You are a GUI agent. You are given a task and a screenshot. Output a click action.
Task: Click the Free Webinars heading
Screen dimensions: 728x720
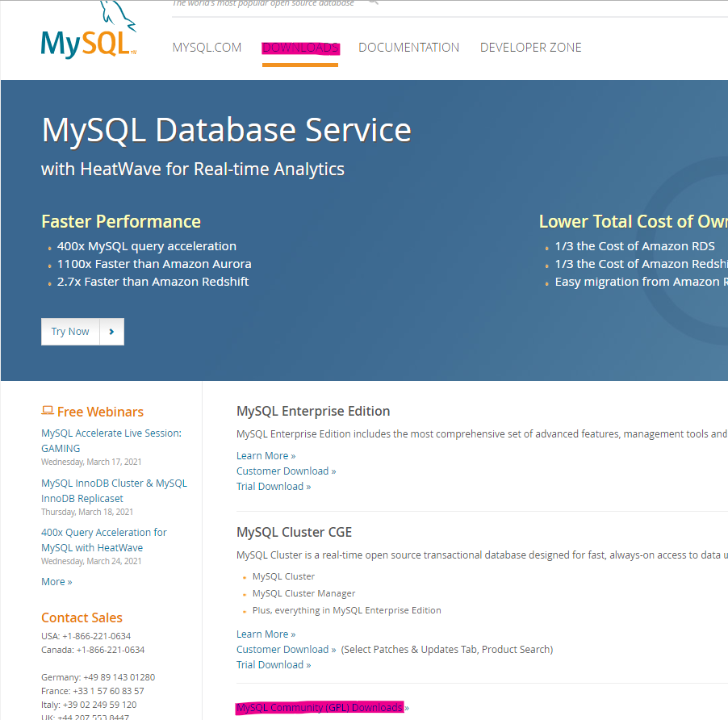(x=100, y=412)
